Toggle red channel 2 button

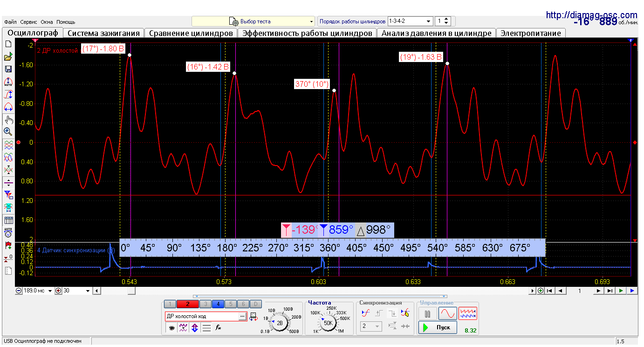coord(188,304)
